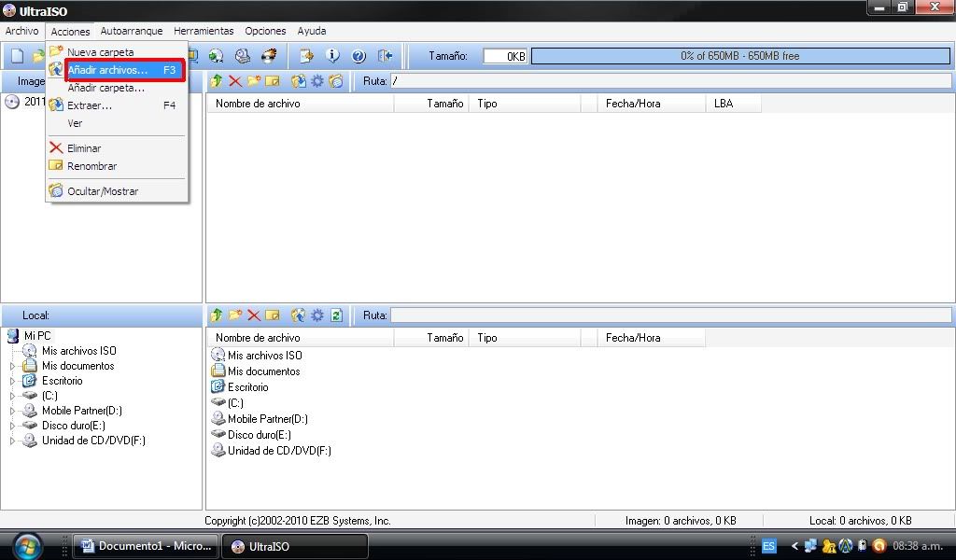Click the red X delete icon in image pane

[235, 81]
